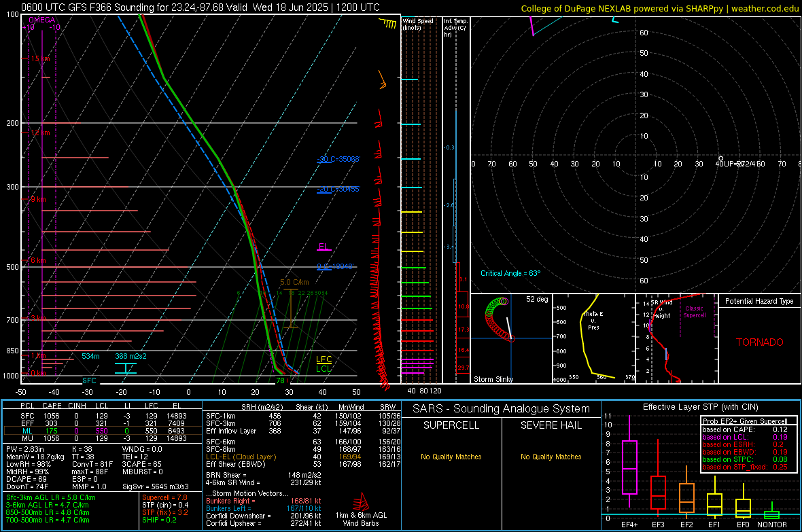Click the Supercell = 7.8 value

tap(164, 497)
